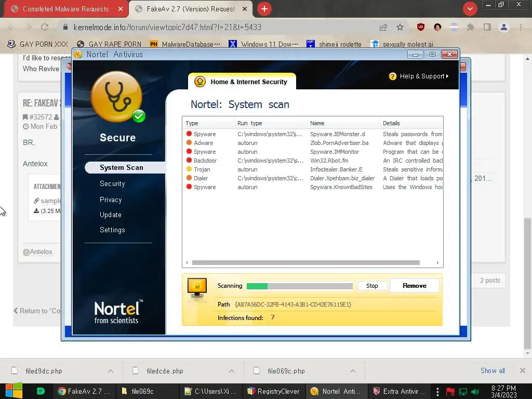This screenshot has width=532, height=399.
Task: Stop the running scan
Action: point(372,286)
